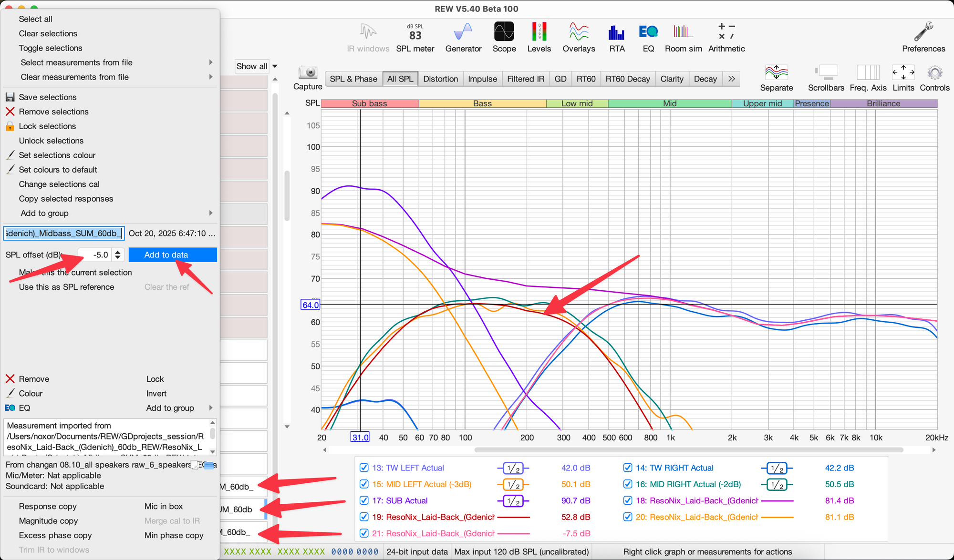The height and width of the screenshot is (560, 954).
Task: Open the Room sim tool
Action: [x=683, y=37]
